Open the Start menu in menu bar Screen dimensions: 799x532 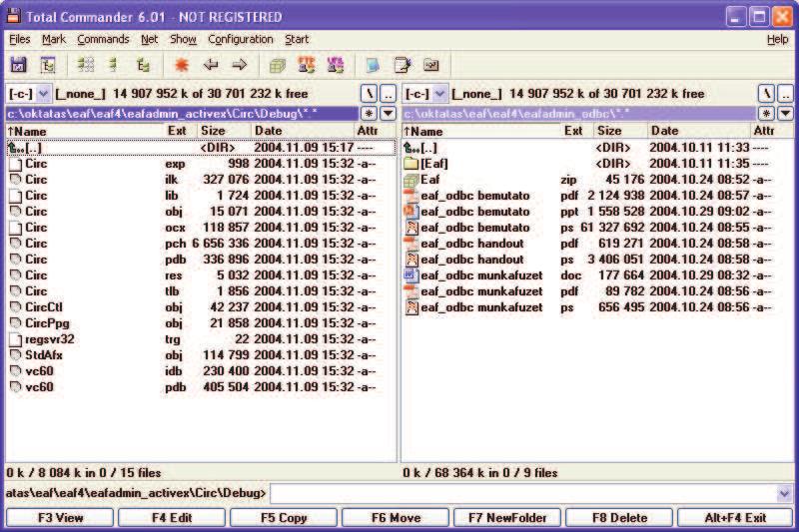(x=297, y=39)
